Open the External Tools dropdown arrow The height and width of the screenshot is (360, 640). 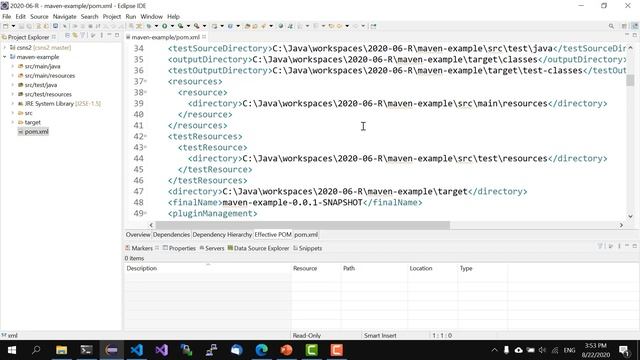click(204, 26)
